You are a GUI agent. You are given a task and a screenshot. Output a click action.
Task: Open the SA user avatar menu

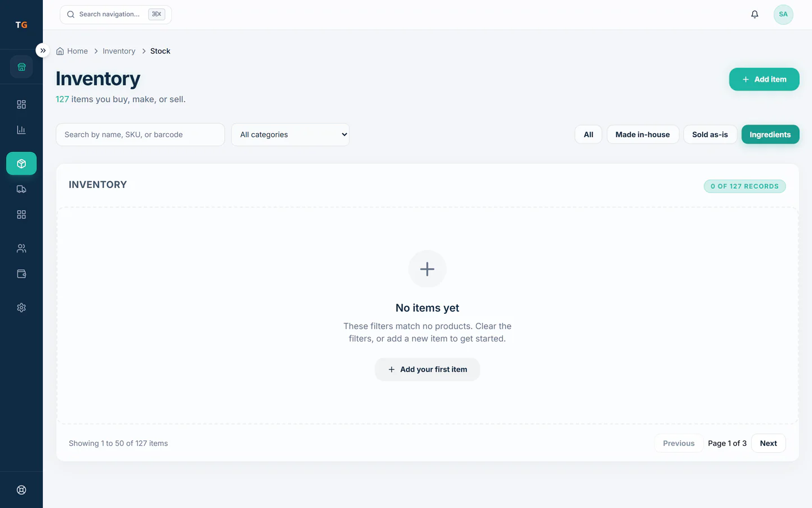783,14
